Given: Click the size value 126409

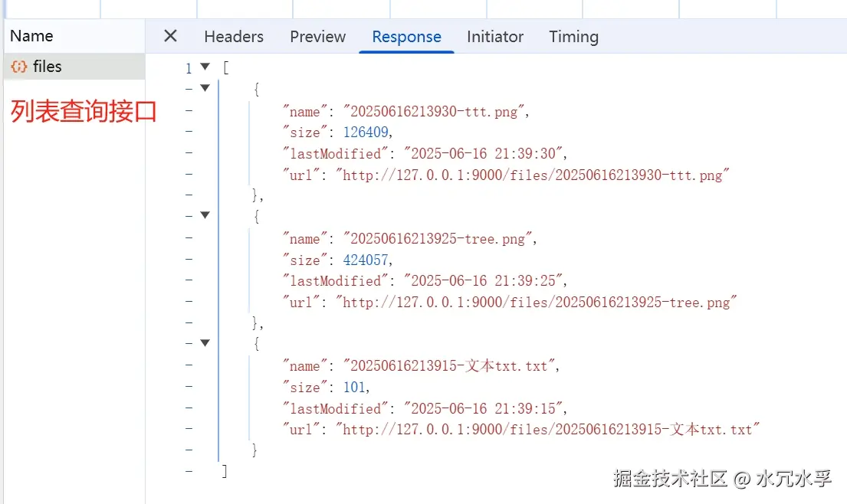Looking at the screenshot, I should point(366,133).
